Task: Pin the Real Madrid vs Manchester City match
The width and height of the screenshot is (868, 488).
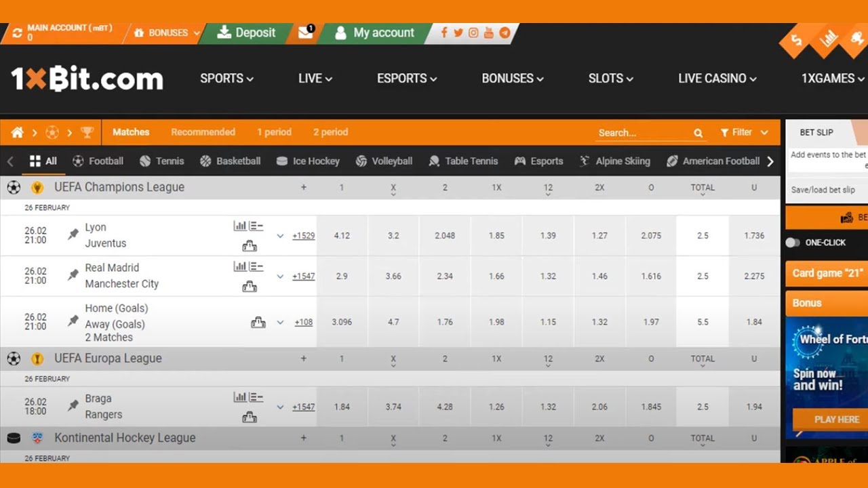Action: [73, 275]
